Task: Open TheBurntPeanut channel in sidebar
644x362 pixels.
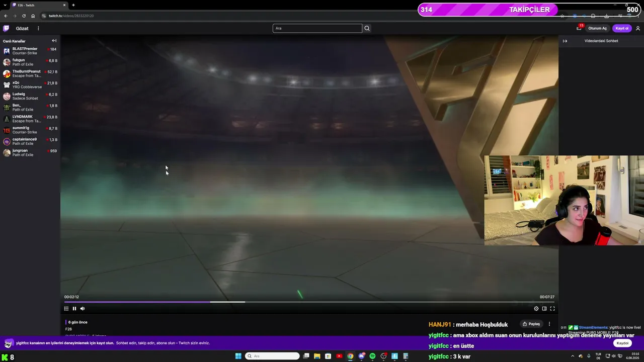Action: pos(30,73)
